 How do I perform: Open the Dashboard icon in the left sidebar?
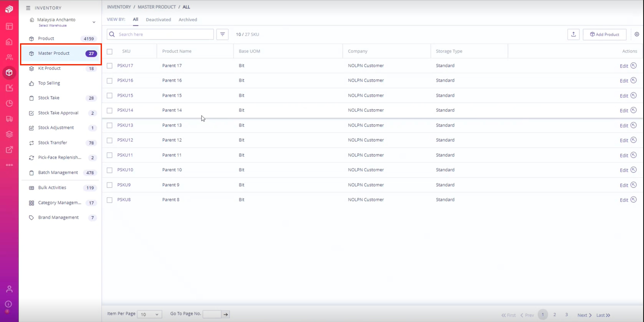pos(9,26)
